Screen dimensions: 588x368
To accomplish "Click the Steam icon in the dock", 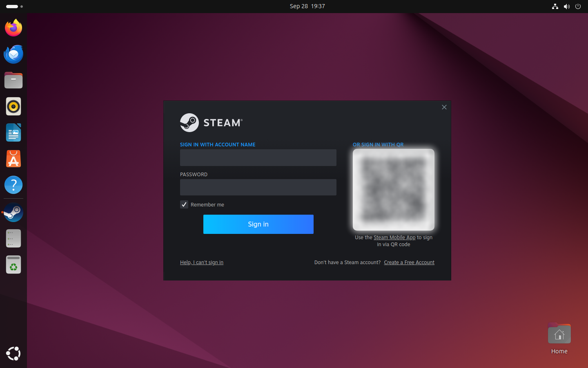I will (x=13, y=213).
